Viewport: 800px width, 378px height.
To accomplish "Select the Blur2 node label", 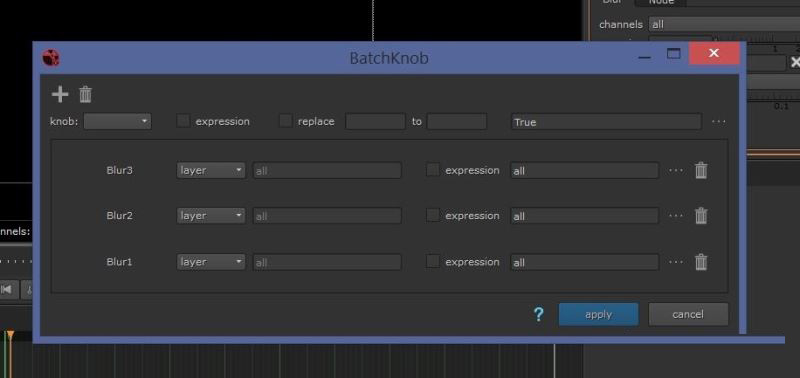I will tap(119, 216).
